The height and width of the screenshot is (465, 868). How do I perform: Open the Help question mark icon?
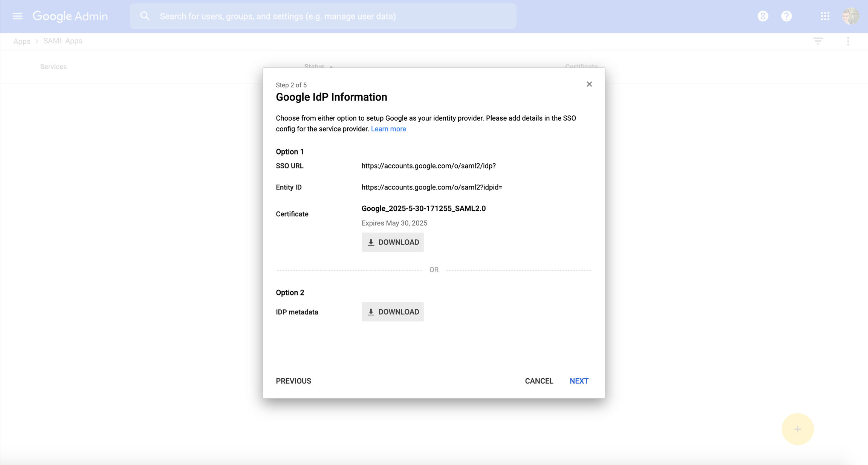click(786, 16)
